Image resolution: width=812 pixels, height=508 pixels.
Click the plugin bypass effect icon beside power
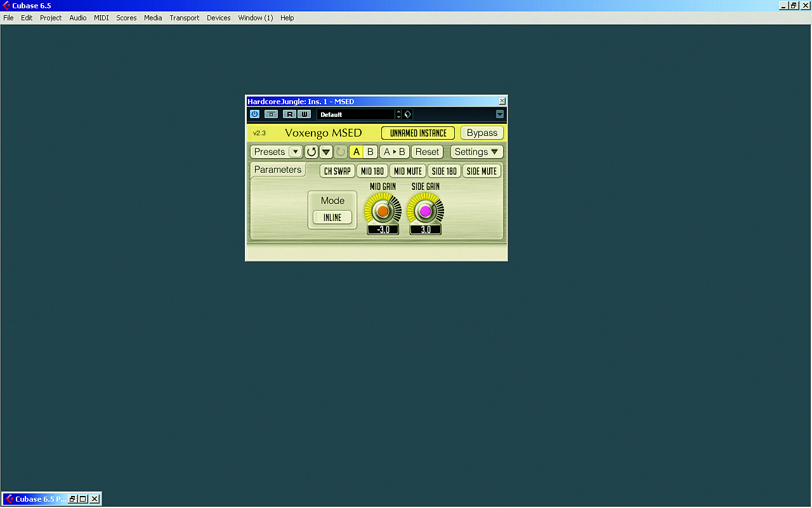[271, 114]
